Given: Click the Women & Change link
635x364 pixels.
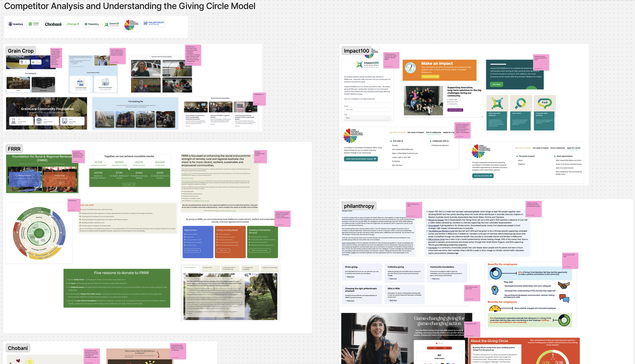Looking at the screenshot, I should [x=436, y=220].
